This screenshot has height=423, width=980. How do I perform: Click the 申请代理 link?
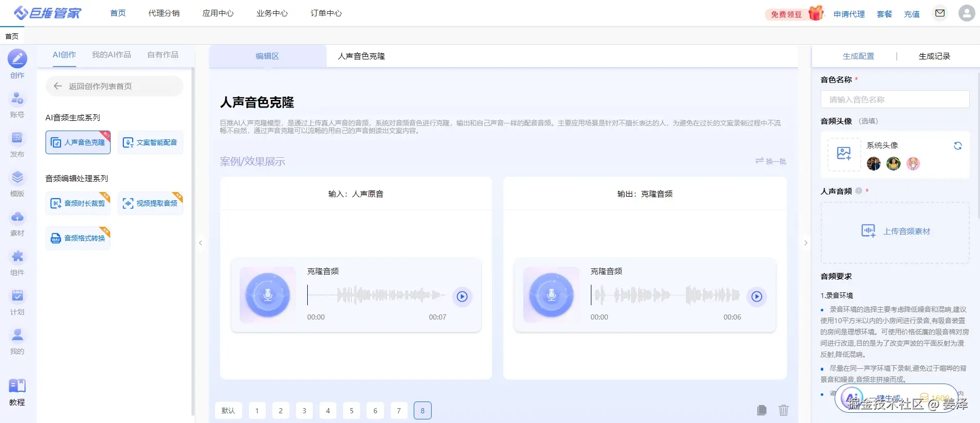click(x=849, y=14)
